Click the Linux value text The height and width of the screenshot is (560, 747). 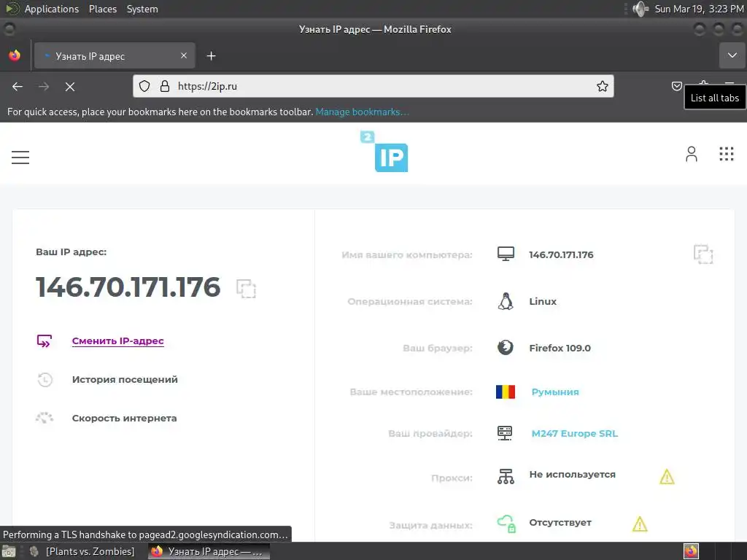[x=543, y=301]
